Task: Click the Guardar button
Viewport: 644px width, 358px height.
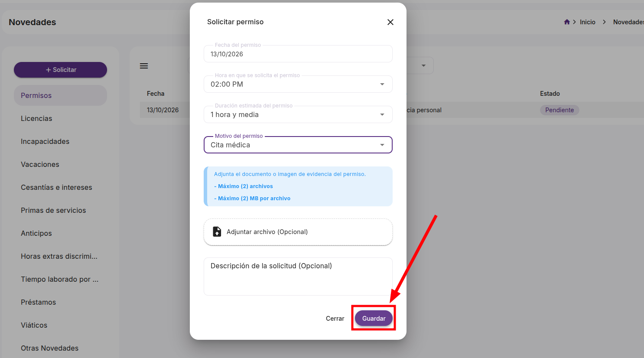Action: (x=374, y=319)
